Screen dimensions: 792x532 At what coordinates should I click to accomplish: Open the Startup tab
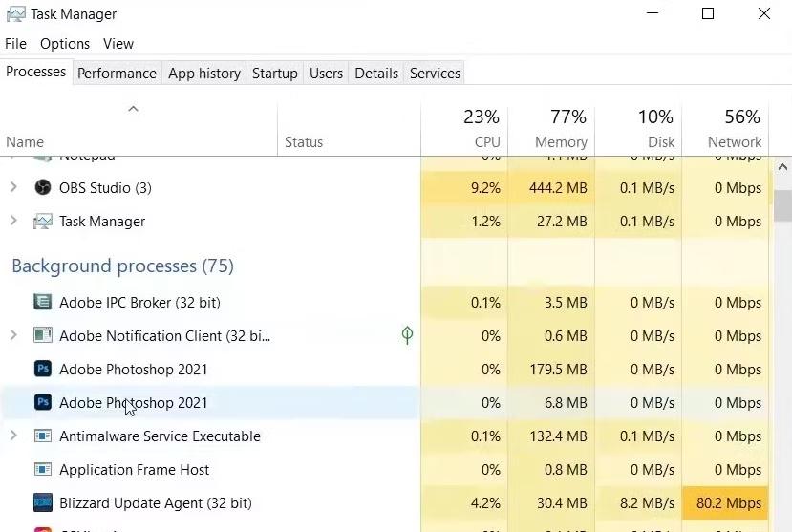(274, 74)
